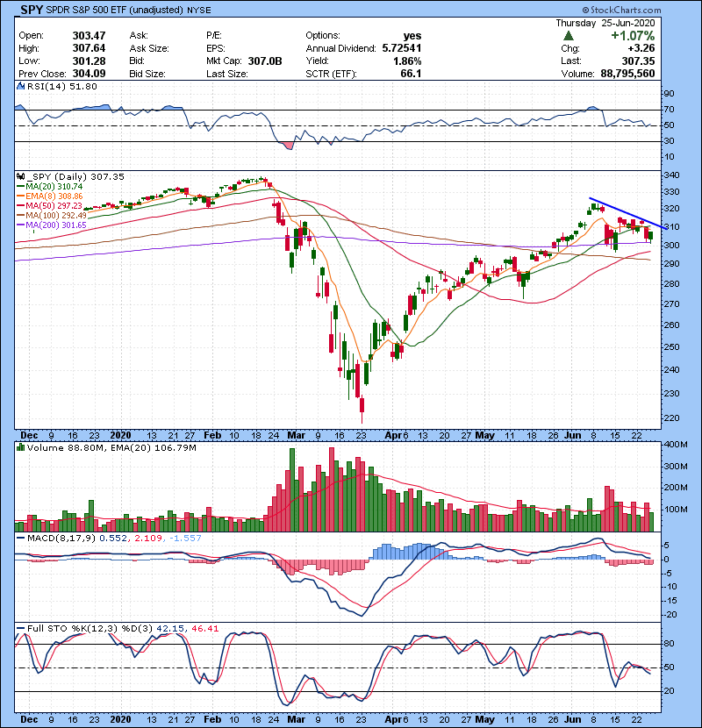Screen dimensions: 702x728
Task: Click the StockCharts.com copyright label
Action: click(621, 10)
